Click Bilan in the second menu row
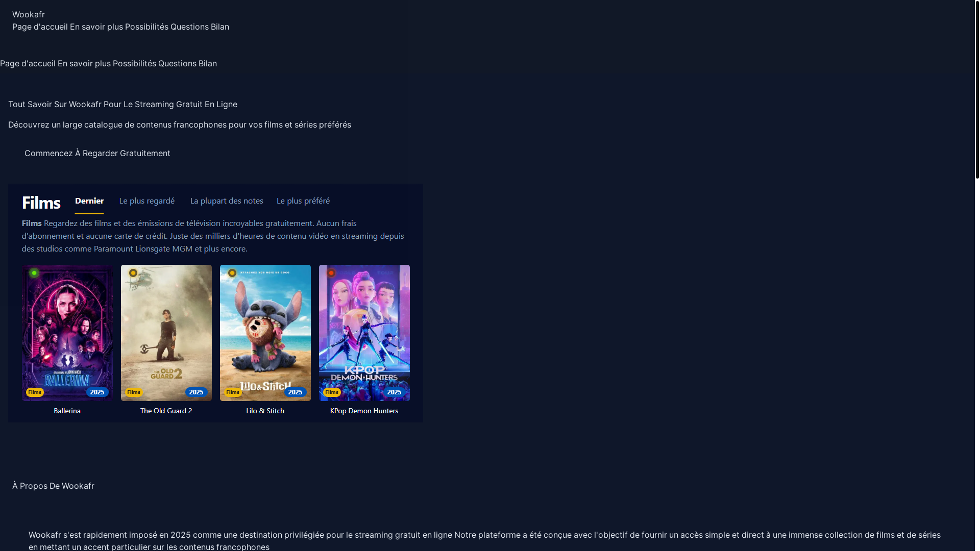Viewport: 980px width, 551px height. pos(208,63)
